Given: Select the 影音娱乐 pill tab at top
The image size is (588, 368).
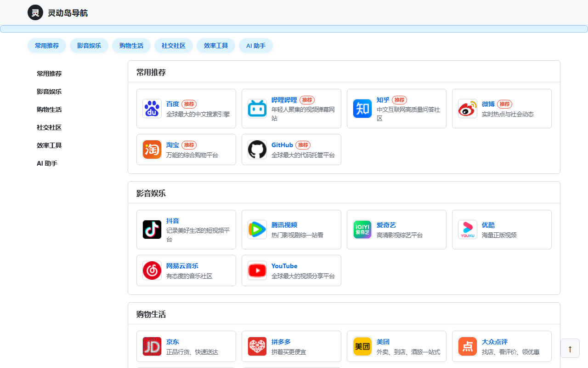Looking at the screenshot, I should (x=89, y=46).
